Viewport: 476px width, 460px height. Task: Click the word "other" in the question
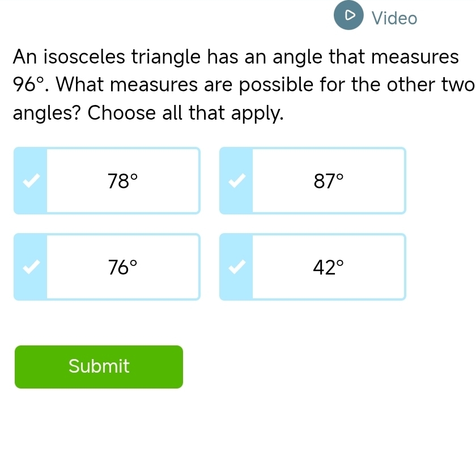(x=407, y=86)
